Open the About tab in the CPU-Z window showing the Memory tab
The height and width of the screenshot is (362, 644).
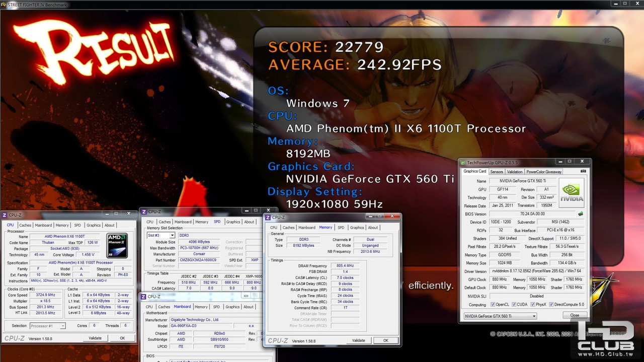[x=373, y=228]
